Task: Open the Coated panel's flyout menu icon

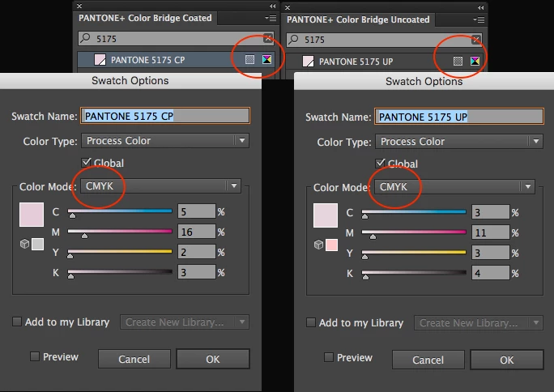Action: [271, 18]
